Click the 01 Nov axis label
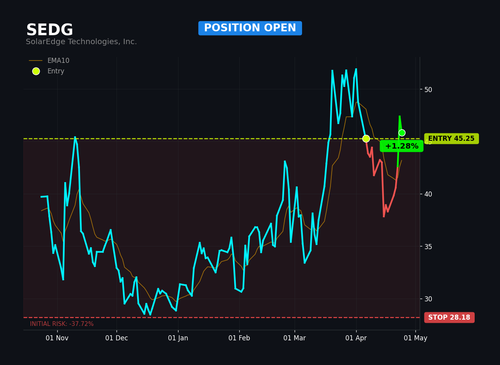Viewport: 500px width, 365px height. (57, 338)
